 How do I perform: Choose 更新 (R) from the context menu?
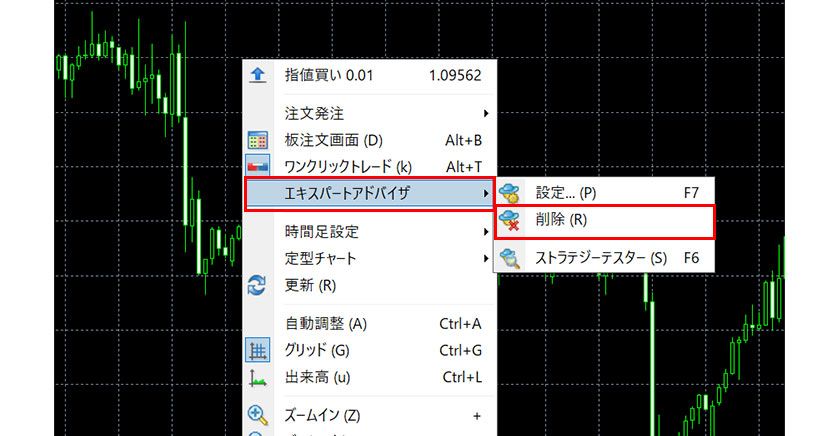(370, 285)
